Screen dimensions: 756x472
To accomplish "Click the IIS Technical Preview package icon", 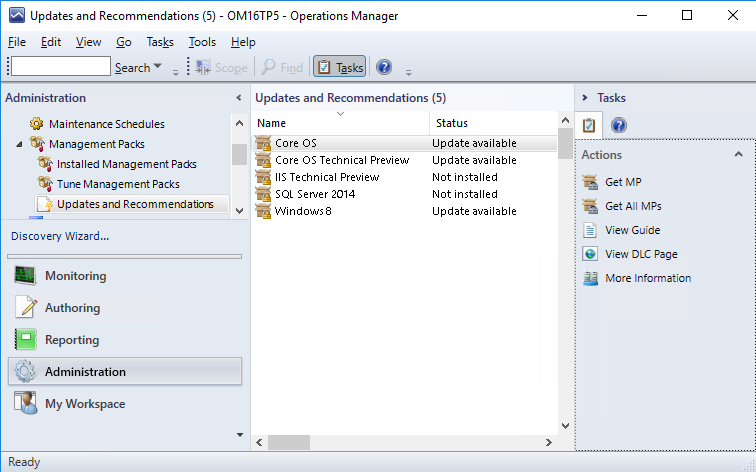I will coord(263,177).
